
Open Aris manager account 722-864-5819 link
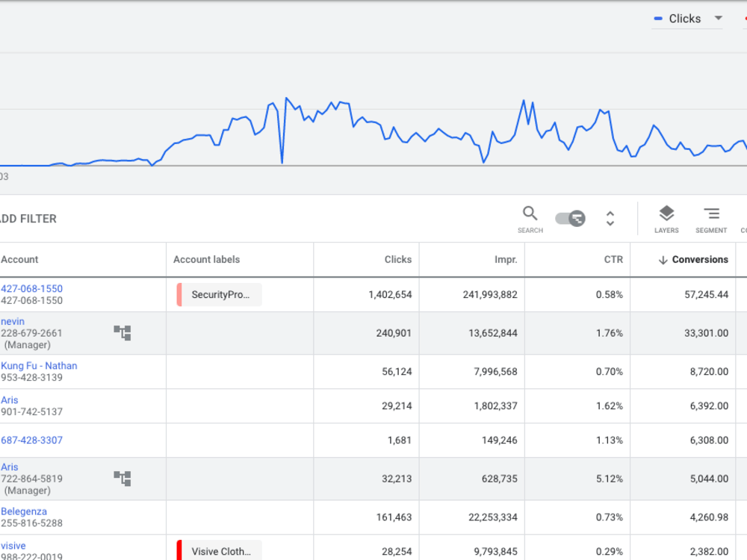(10, 467)
